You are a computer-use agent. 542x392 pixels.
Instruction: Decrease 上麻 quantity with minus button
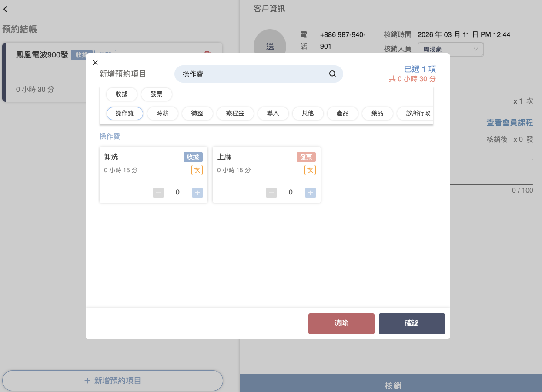pos(271,192)
